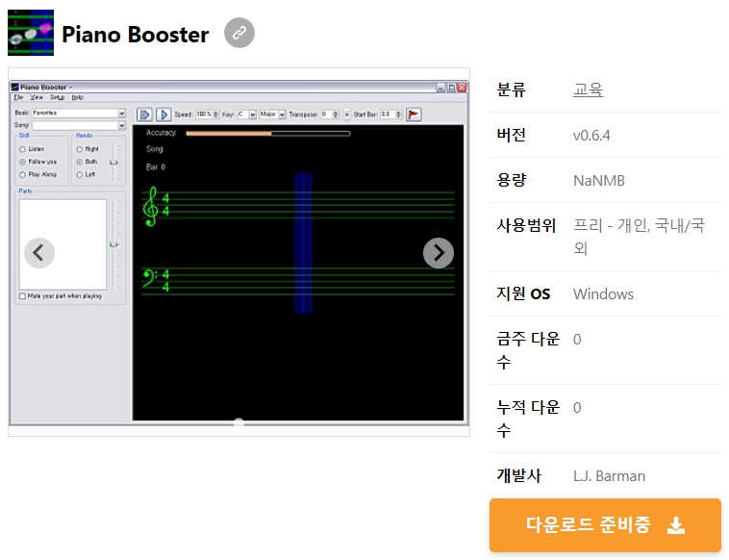Click the carousel indicator dot below the screenshot
This screenshot has width=729, height=560.
click(x=239, y=422)
